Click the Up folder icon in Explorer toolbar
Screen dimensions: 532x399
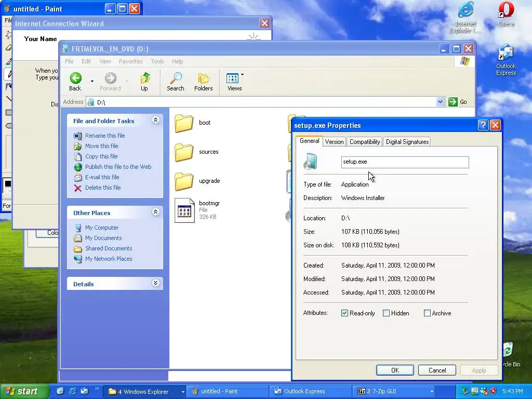click(x=145, y=78)
